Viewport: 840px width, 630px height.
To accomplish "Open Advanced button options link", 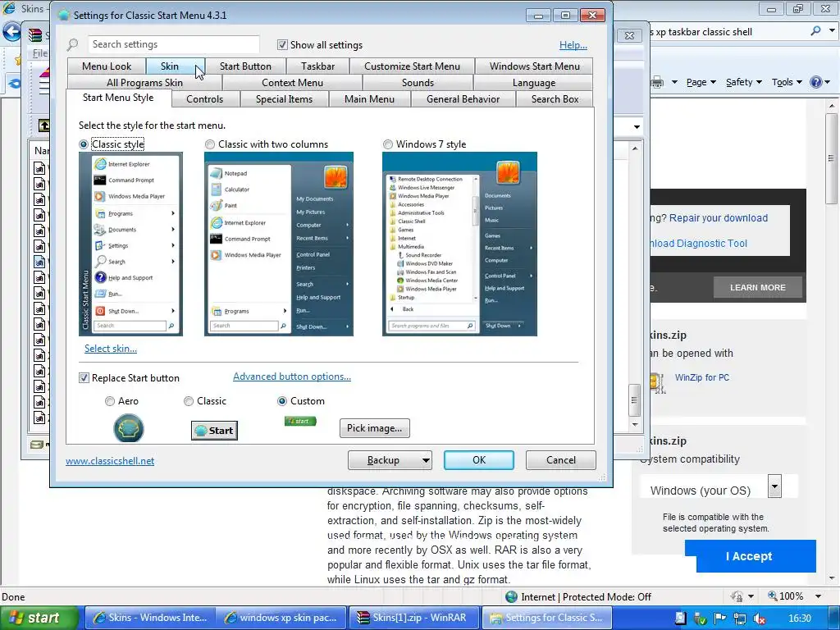I will (292, 377).
